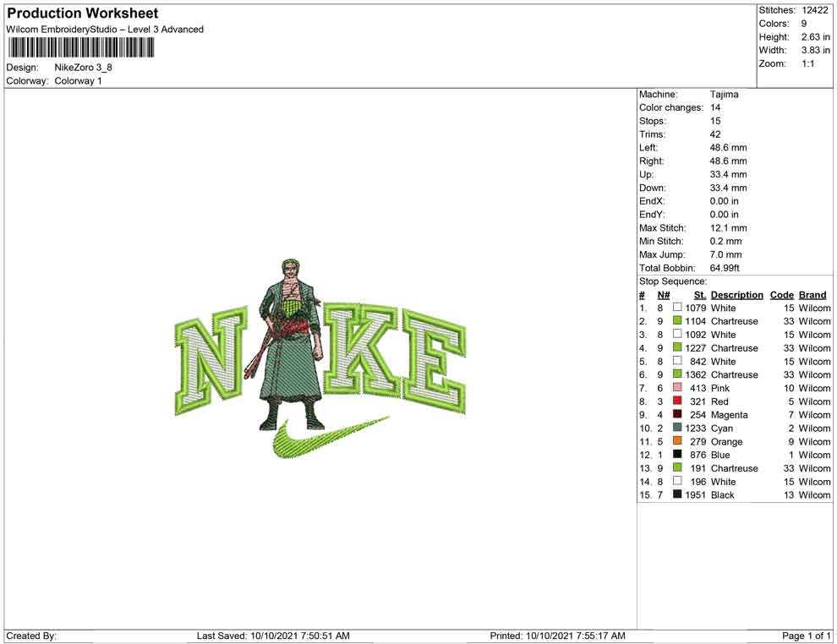Click the Created By label
This screenshot has height=644, width=837.
(x=31, y=636)
